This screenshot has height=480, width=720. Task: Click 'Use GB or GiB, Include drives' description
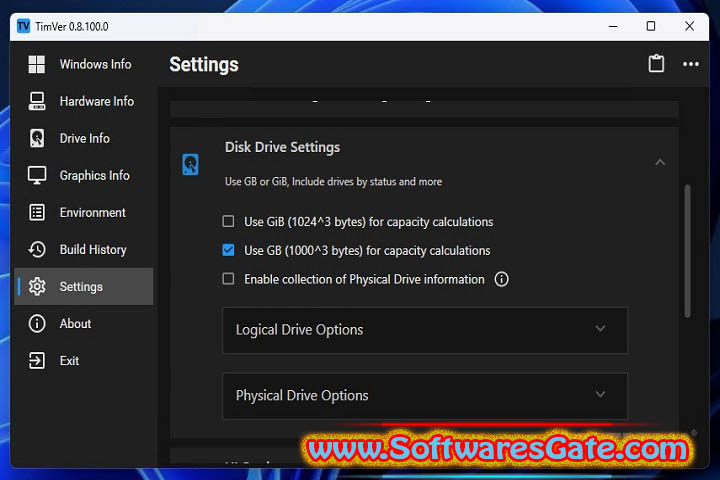point(333,181)
